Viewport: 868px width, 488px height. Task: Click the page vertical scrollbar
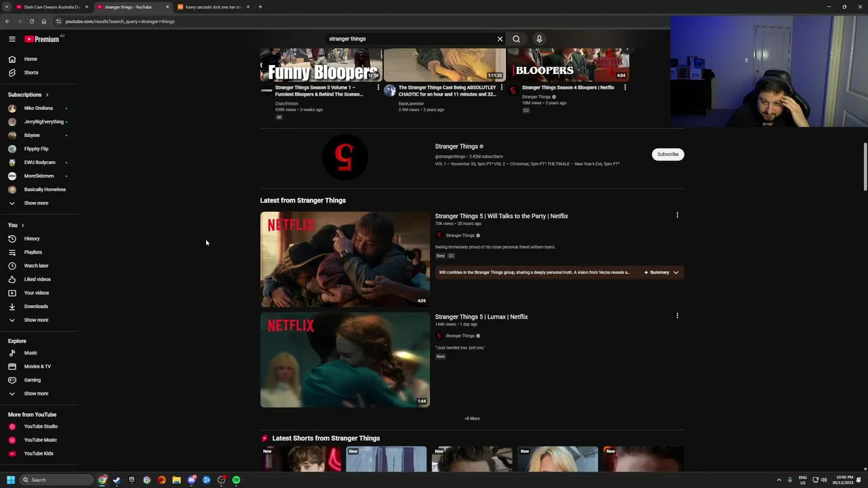point(865,167)
